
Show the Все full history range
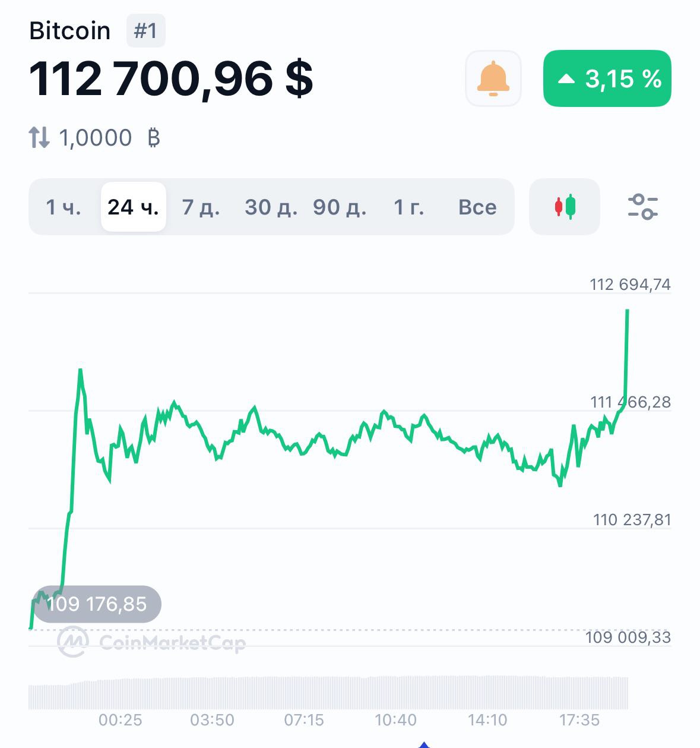[477, 207]
